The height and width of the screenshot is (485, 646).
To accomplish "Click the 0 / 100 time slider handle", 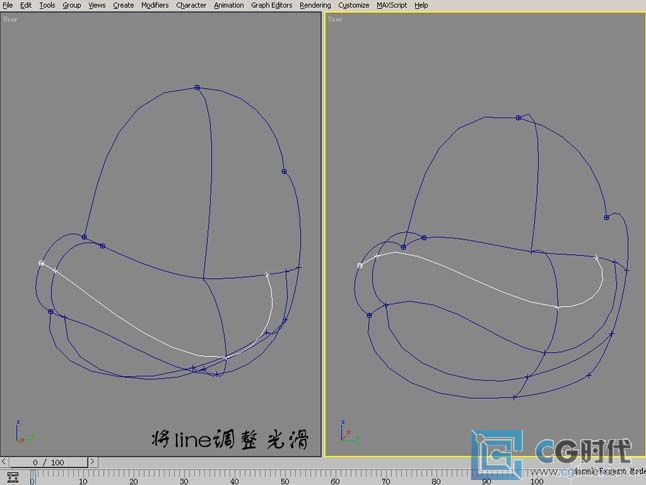I will (48, 462).
